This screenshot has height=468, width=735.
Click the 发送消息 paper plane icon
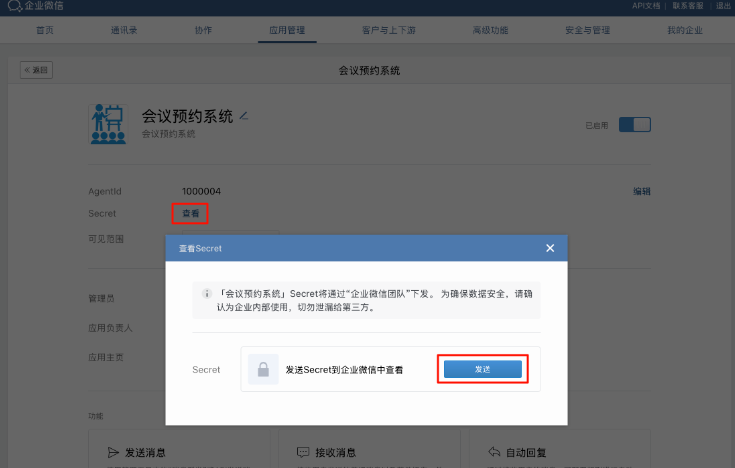coord(113,453)
